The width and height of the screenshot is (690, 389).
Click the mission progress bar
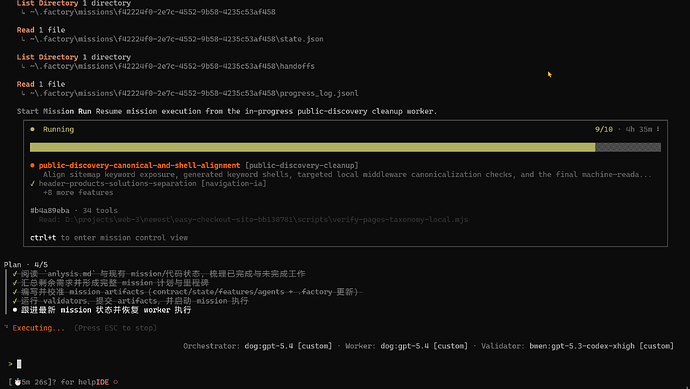(x=345, y=147)
